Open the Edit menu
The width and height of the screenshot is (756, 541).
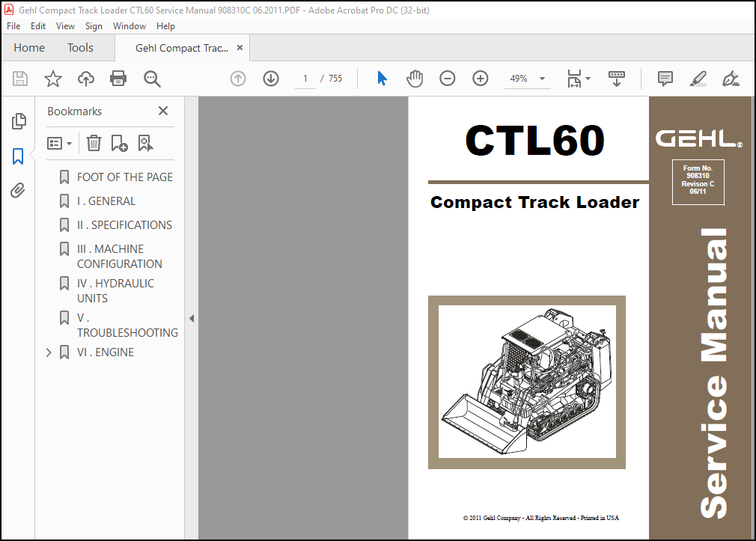[x=38, y=26]
